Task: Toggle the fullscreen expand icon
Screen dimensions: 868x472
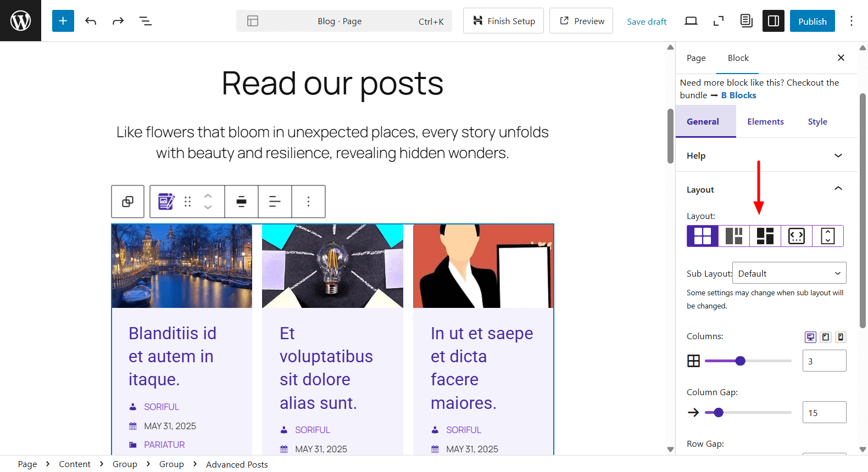Action: pyautogui.click(x=719, y=21)
